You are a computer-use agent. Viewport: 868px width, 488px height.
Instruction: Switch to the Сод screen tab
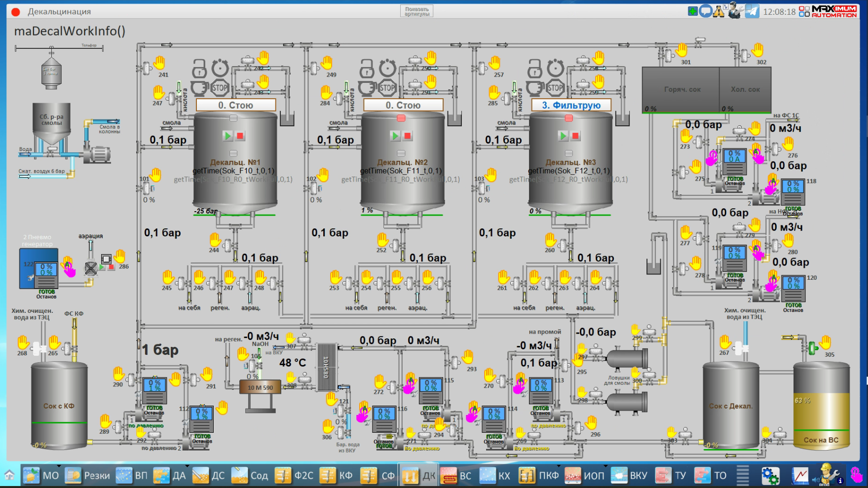click(250, 476)
